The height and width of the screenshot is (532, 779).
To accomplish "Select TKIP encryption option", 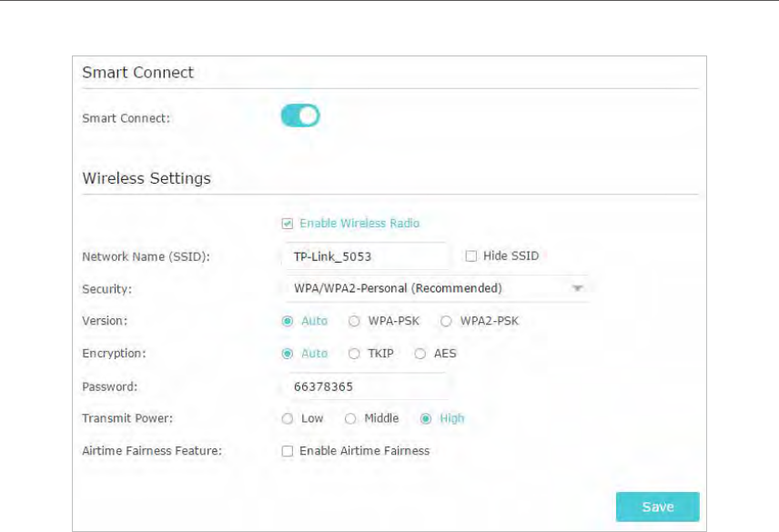I will point(354,354).
